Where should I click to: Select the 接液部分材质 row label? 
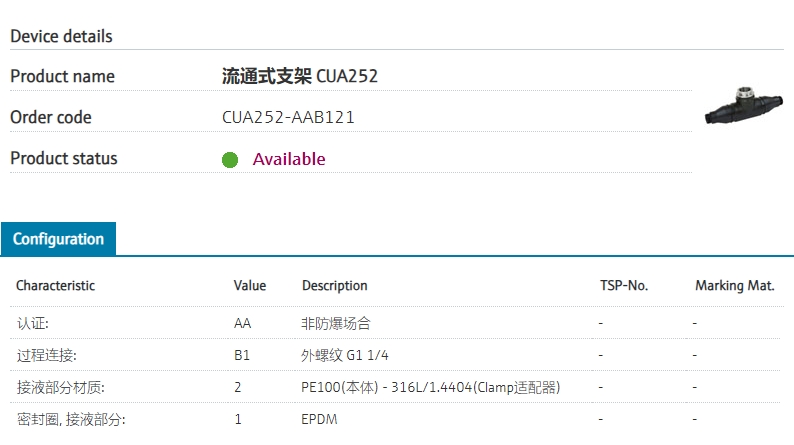pyautogui.click(x=60, y=387)
